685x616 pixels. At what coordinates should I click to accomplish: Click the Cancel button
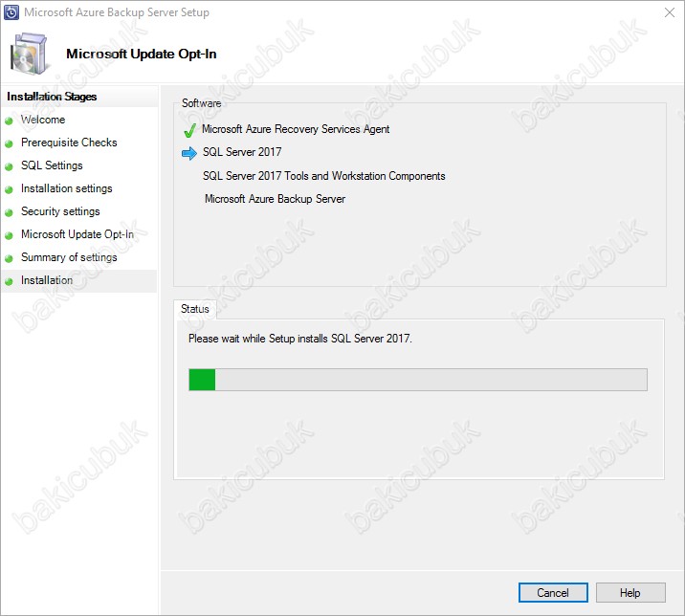pos(553,592)
